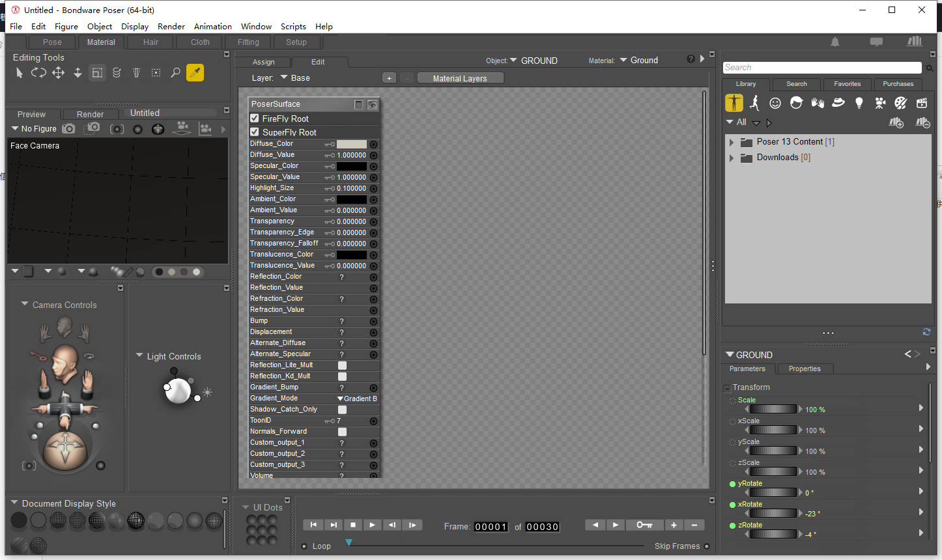Open the No Figure dropdown
942x560 pixels.
click(34, 129)
